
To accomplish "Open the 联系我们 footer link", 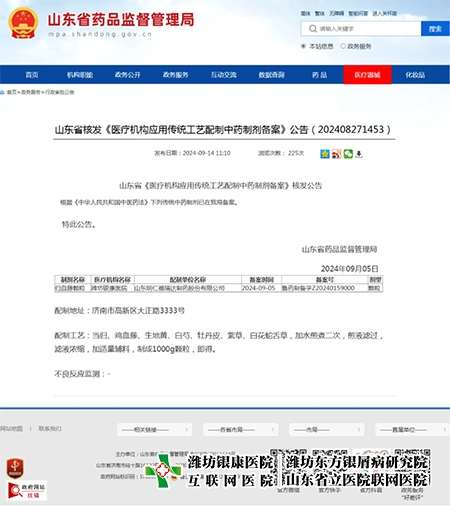I will click(x=50, y=428).
